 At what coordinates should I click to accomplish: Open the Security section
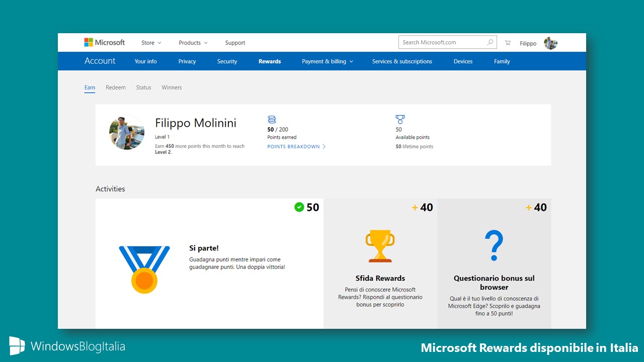tap(227, 61)
